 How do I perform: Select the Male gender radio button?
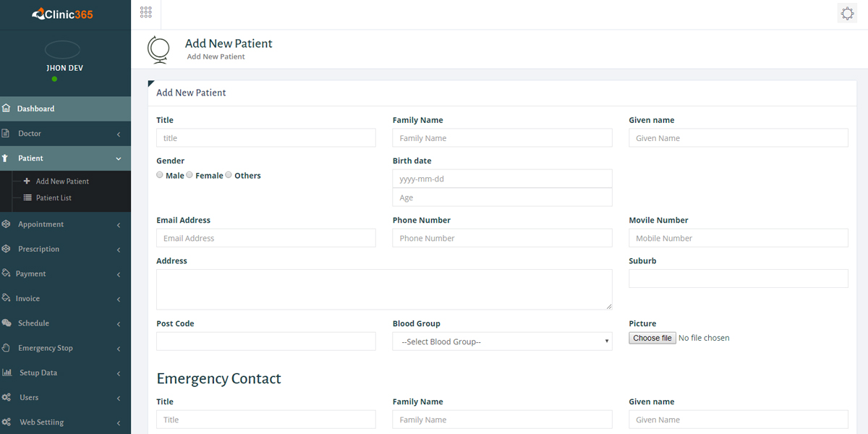tap(159, 174)
